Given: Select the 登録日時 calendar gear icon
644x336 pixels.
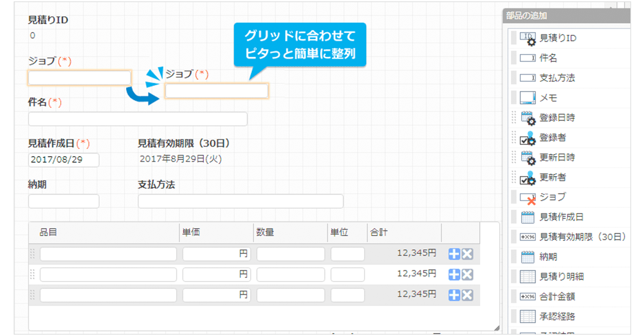Looking at the screenshot, I should tap(528, 118).
